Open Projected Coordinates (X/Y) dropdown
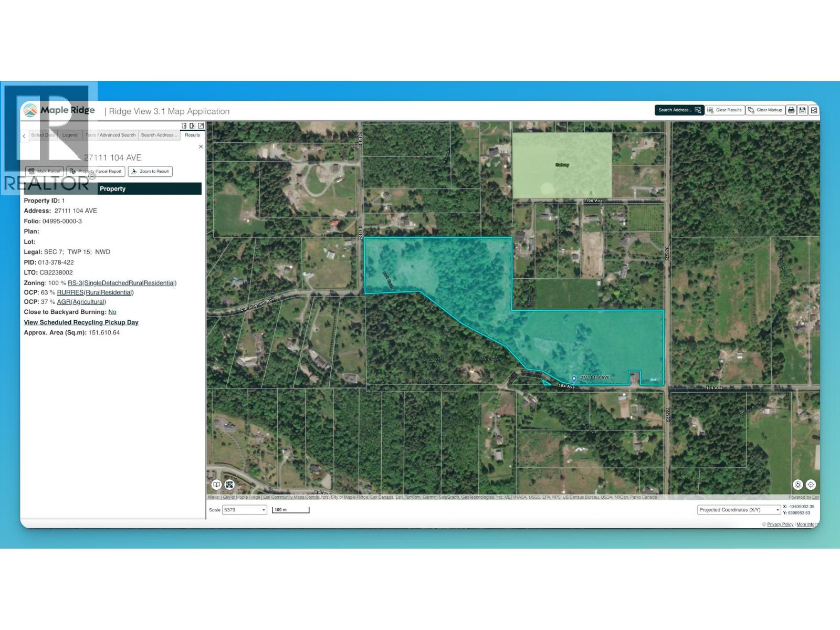 coord(739,510)
